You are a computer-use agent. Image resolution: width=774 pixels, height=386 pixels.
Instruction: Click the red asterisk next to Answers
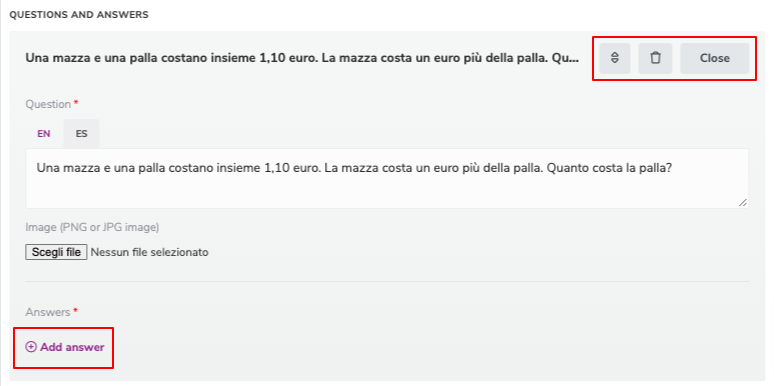[76, 311]
